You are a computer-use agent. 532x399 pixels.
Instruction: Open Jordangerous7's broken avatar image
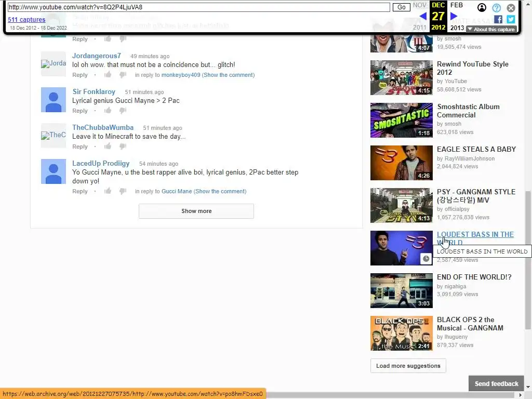[x=54, y=64]
